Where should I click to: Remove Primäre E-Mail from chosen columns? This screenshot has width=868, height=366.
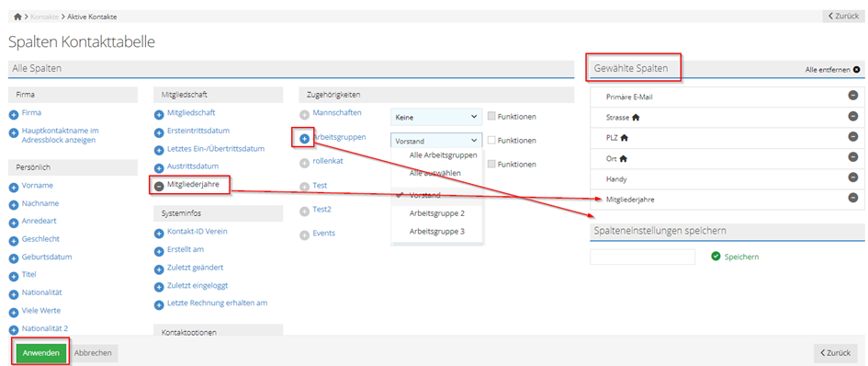click(x=853, y=96)
